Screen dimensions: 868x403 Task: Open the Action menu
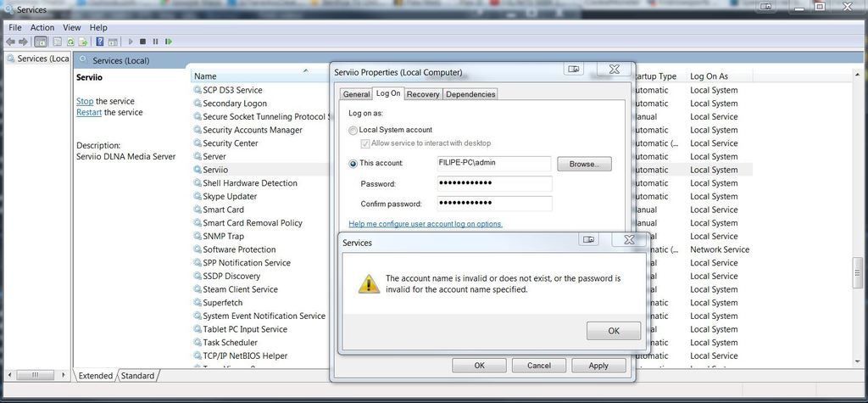[x=42, y=27]
